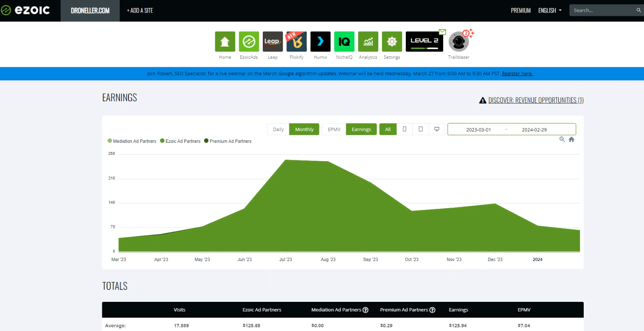
Task: Open the end date 2024-02-29 picker
Action: [534, 129]
